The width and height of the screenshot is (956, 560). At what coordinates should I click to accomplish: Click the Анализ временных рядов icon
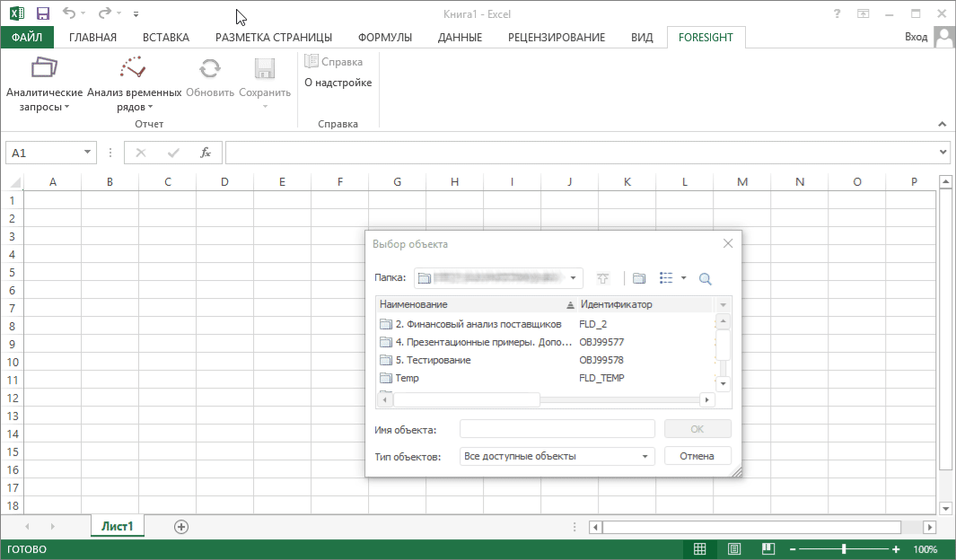pos(133,68)
